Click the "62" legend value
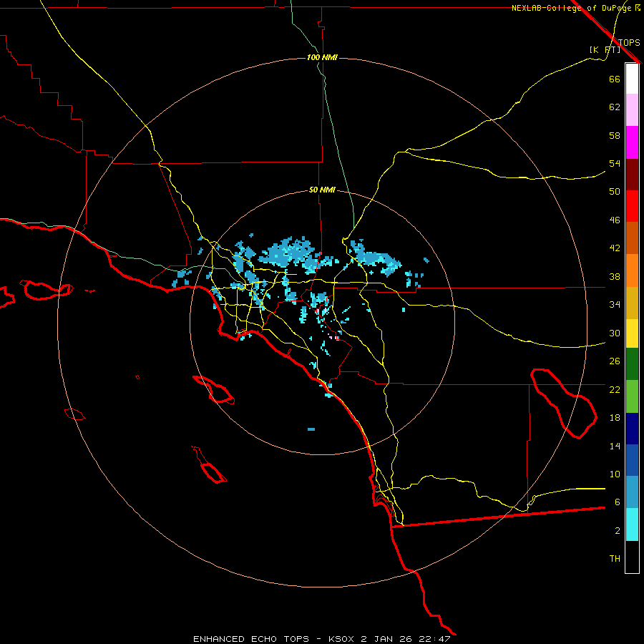The width and height of the screenshot is (644, 644). click(x=615, y=107)
